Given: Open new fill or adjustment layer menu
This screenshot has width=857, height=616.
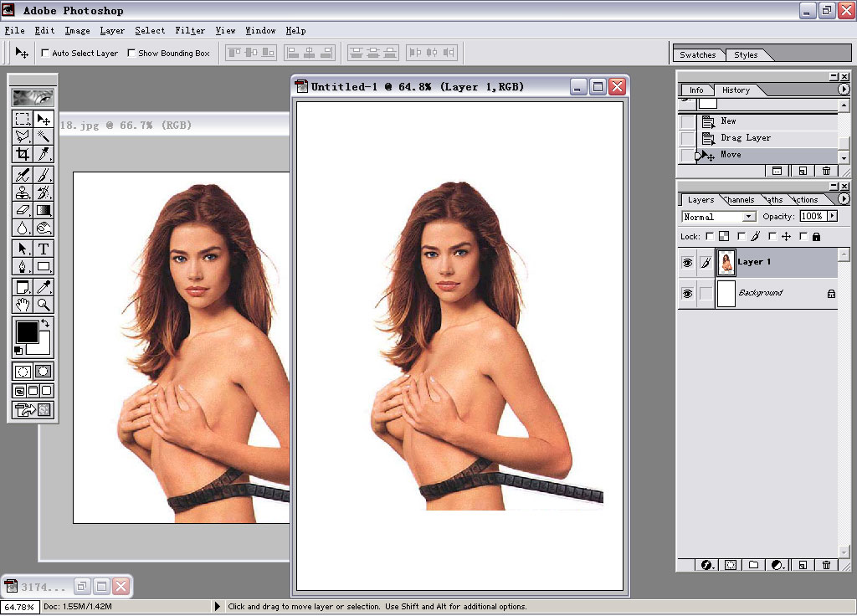Looking at the screenshot, I should (777, 565).
